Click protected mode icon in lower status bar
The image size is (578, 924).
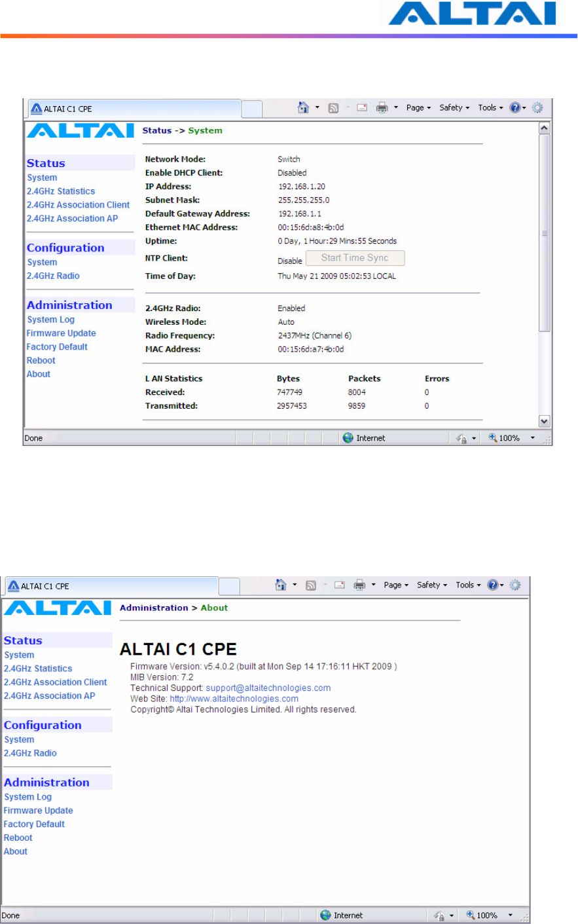[439, 915]
